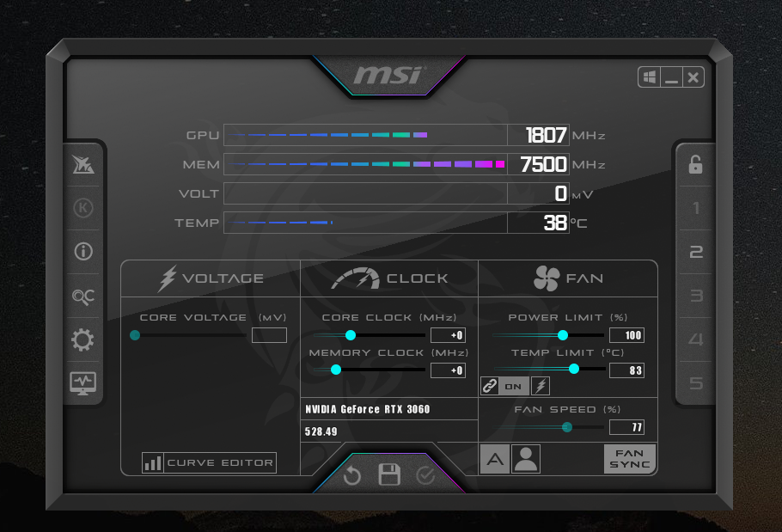The image size is (782, 532).
Task: Select profile slot 1
Action: (x=696, y=208)
